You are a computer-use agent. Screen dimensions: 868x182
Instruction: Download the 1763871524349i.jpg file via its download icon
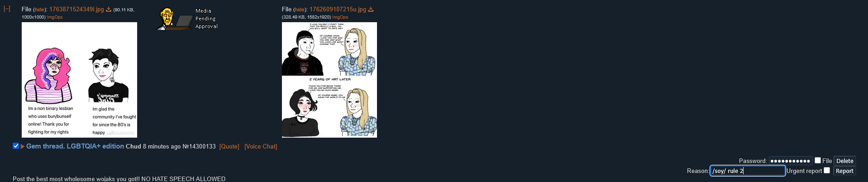point(109,10)
